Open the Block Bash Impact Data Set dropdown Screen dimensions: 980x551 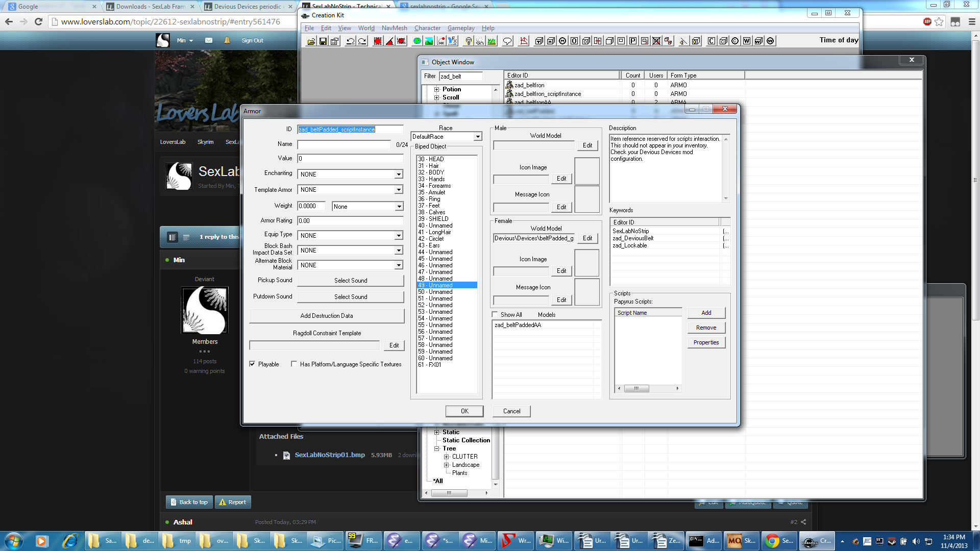[399, 251]
